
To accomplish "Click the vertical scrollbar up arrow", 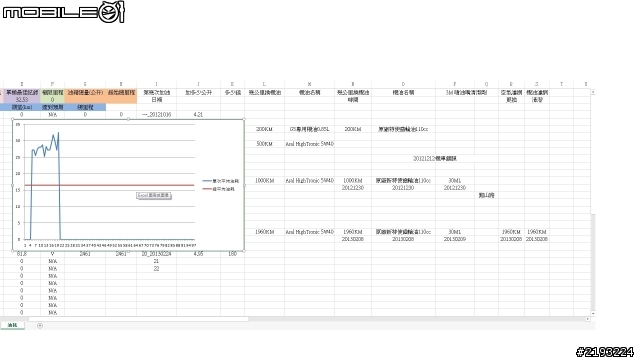I will pos(593,93).
